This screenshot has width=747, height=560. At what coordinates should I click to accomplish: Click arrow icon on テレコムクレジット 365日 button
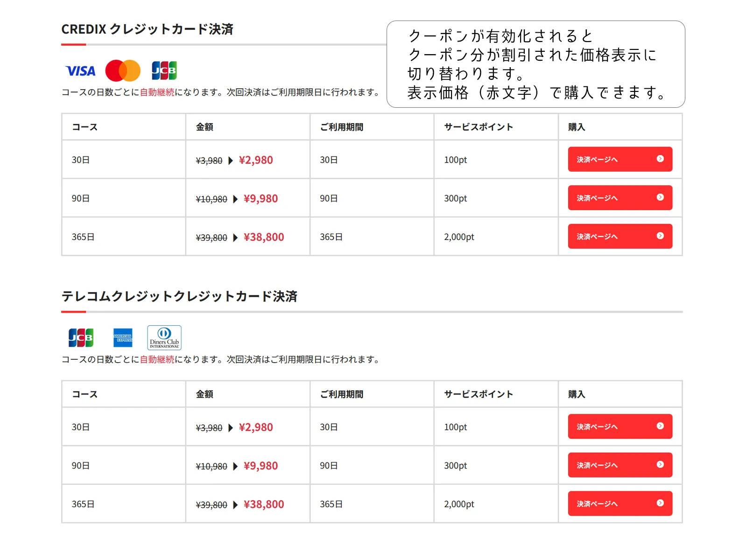pyautogui.click(x=660, y=503)
